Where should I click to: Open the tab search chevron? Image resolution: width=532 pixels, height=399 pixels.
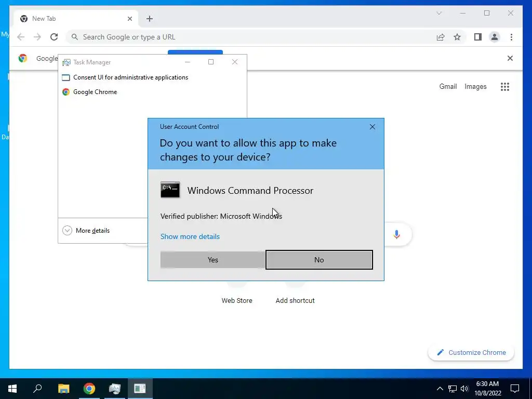click(439, 13)
